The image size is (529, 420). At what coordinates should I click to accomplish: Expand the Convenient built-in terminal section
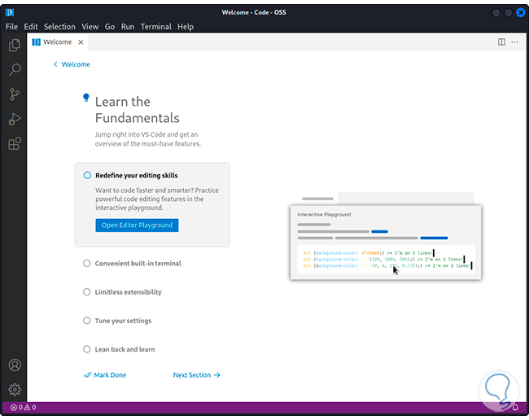(138, 264)
